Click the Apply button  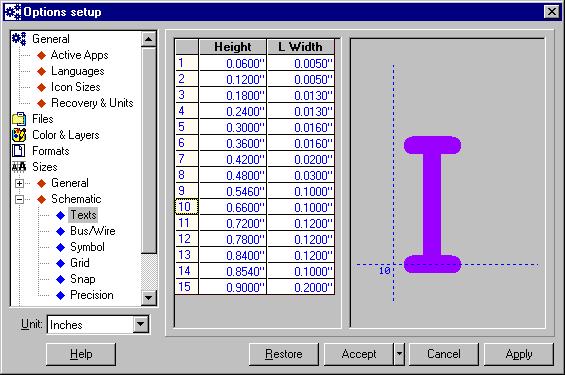[x=519, y=354]
